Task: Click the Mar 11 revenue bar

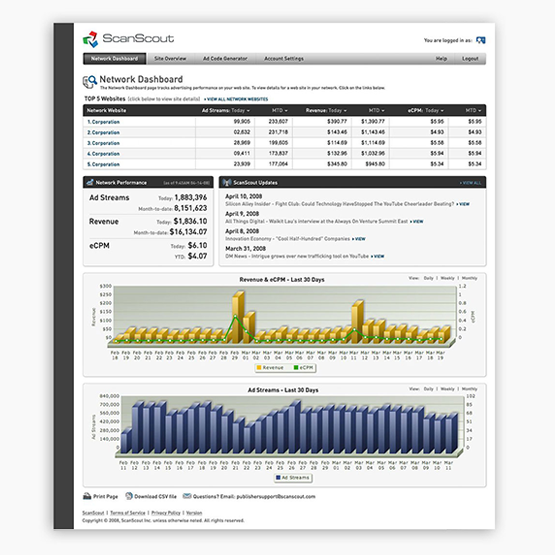Action: 357,322
